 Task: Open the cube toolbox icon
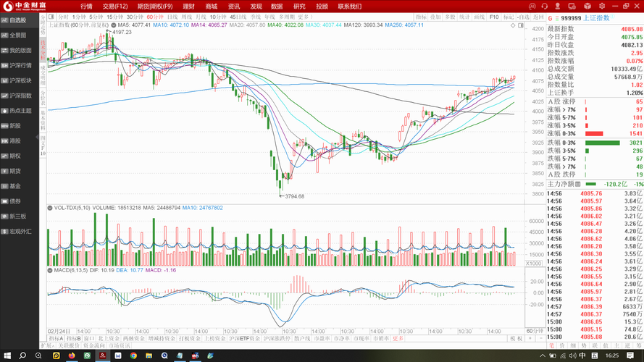(x=587, y=7)
